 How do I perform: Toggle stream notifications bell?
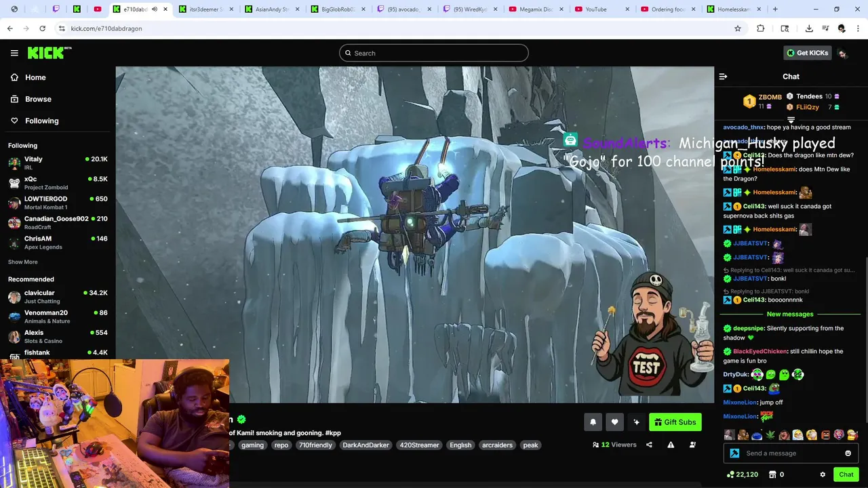click(x=593, y=422)
